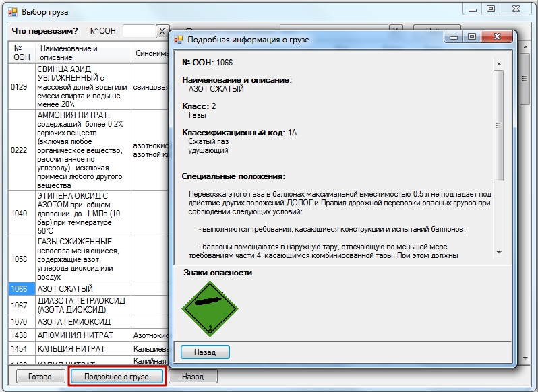Open Подробнее о грузе details
Viewport: 538px width, 392px height.
(x=117, y=377)
